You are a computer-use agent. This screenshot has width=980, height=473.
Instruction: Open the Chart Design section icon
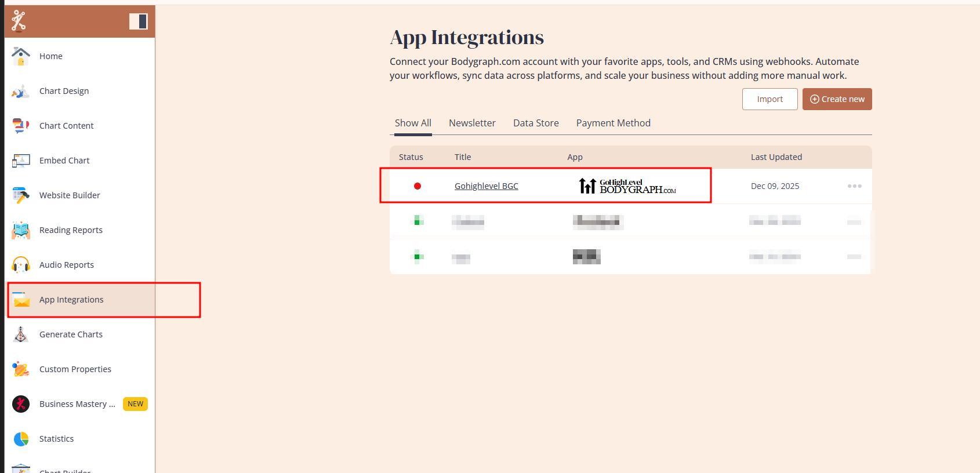[21, 91]
